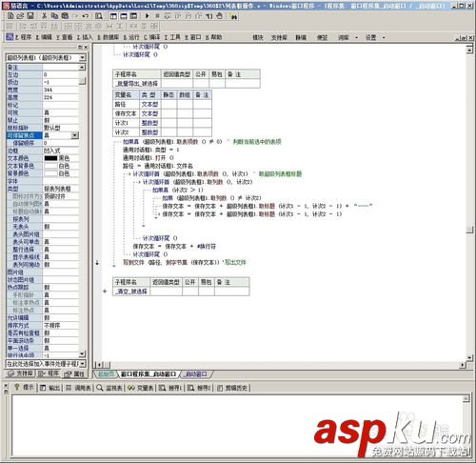Click the Redo arrow icon
Screen dimensions: 476x463
click(75, 15)
